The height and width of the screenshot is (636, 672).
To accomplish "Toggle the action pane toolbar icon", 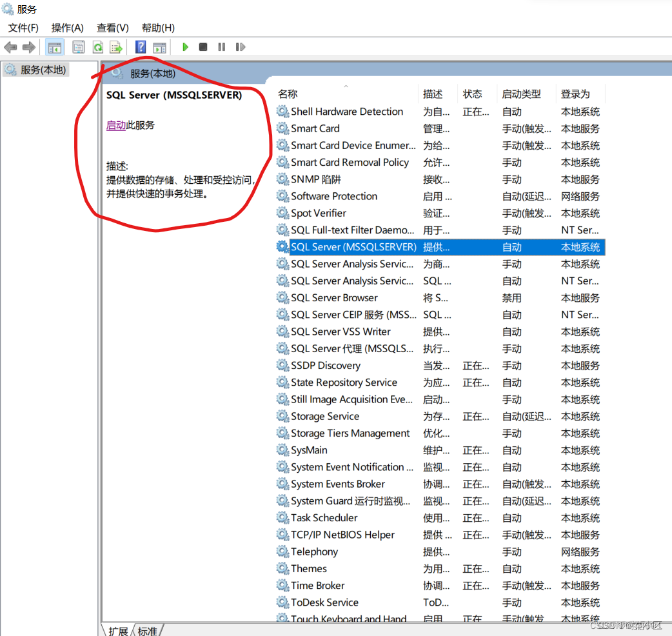I will click(x=159, y=47).
